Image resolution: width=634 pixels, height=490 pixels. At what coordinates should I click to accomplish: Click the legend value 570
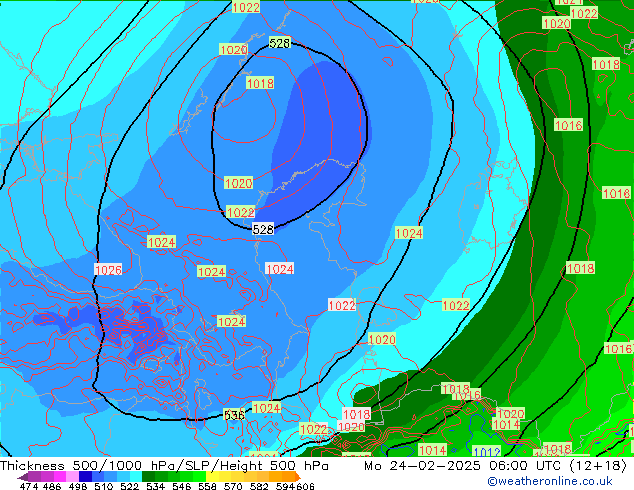[x=233, y=486]
